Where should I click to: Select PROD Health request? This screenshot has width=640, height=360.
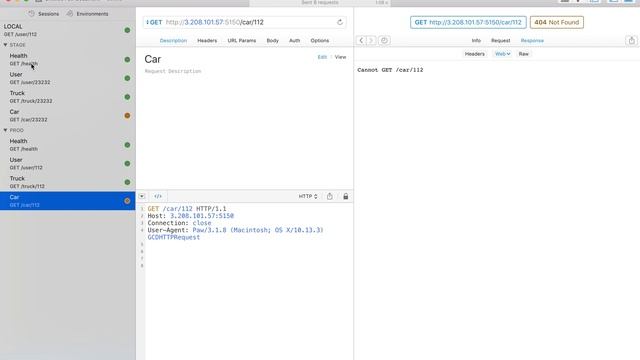[x=67, y=145]
